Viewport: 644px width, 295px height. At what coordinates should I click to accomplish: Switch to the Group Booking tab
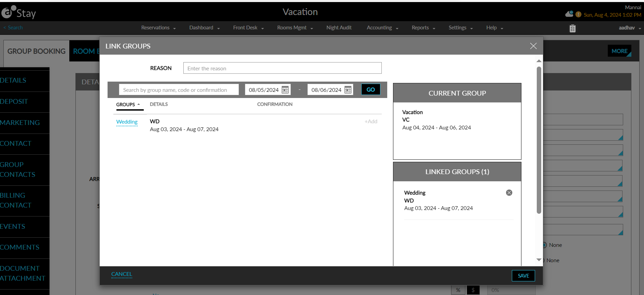37,51
